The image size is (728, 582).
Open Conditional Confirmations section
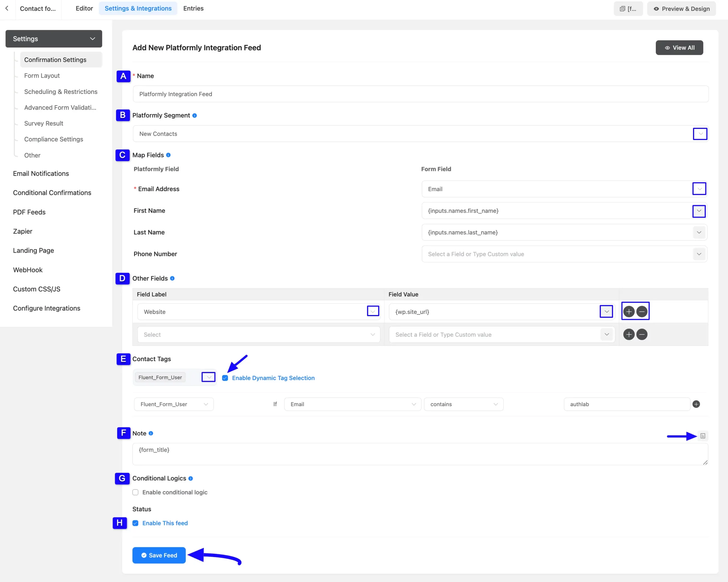[x=52, y=193]
